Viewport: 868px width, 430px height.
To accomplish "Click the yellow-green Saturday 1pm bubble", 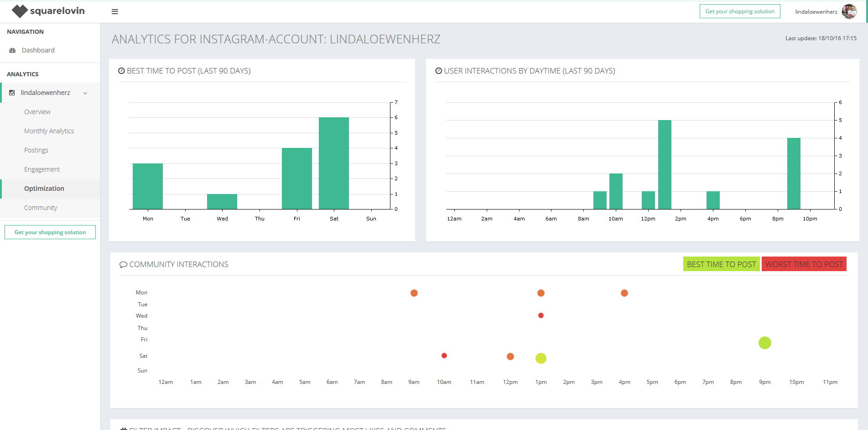I will [x=541, y=358].
